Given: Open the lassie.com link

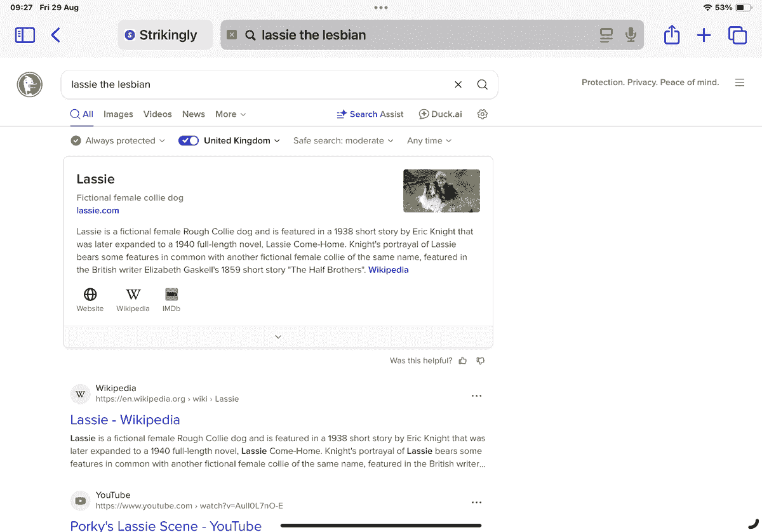Looking at the screenshot, I should 98,211.
